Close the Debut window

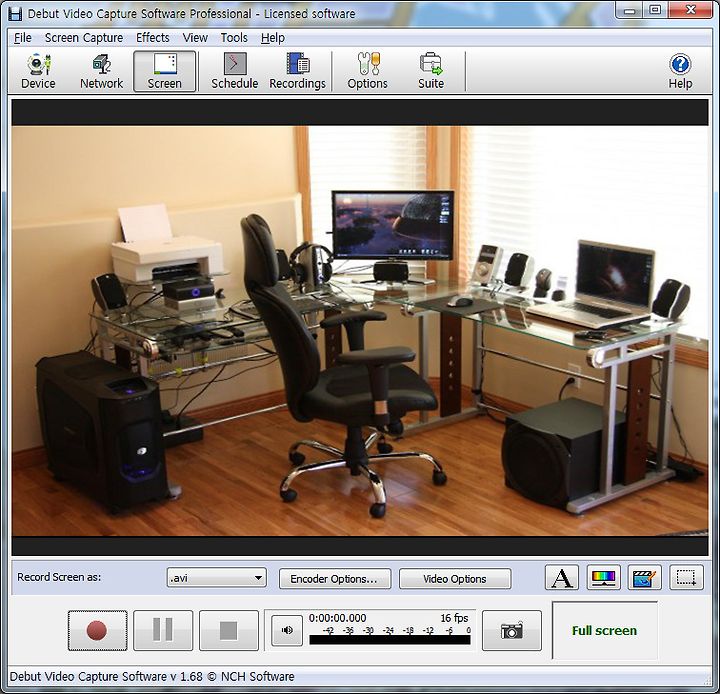pyautogui.click(x=690, y=10)
